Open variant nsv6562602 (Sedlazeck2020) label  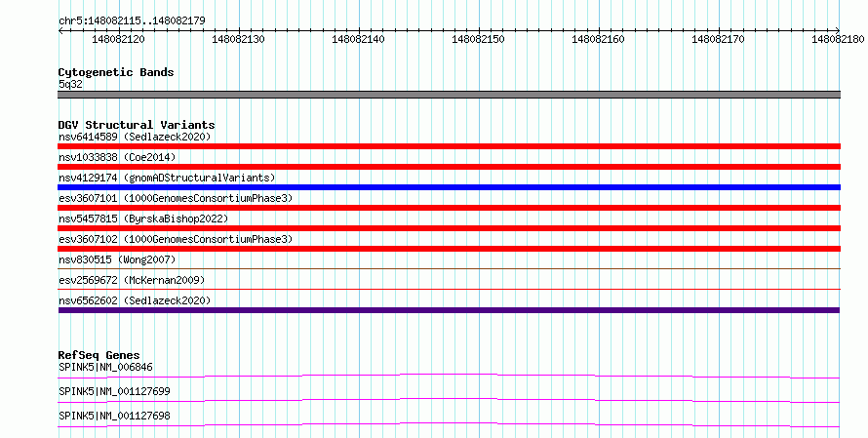coord(135,300)
